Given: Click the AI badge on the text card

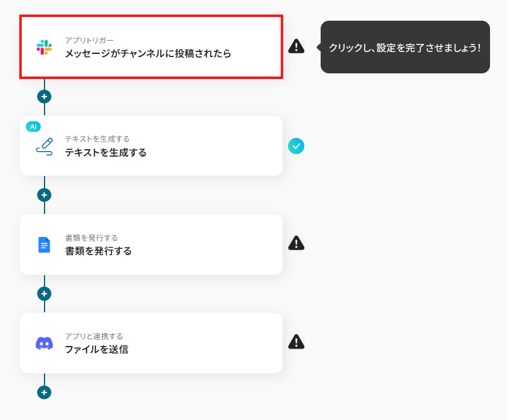Looking at the screenshot, I should click(33, 127).
